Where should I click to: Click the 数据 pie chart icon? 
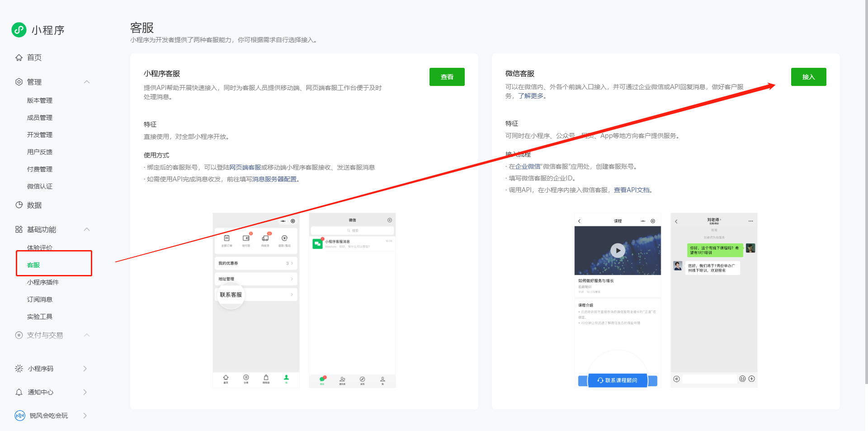pyautogui.click(x=19, y=205)
